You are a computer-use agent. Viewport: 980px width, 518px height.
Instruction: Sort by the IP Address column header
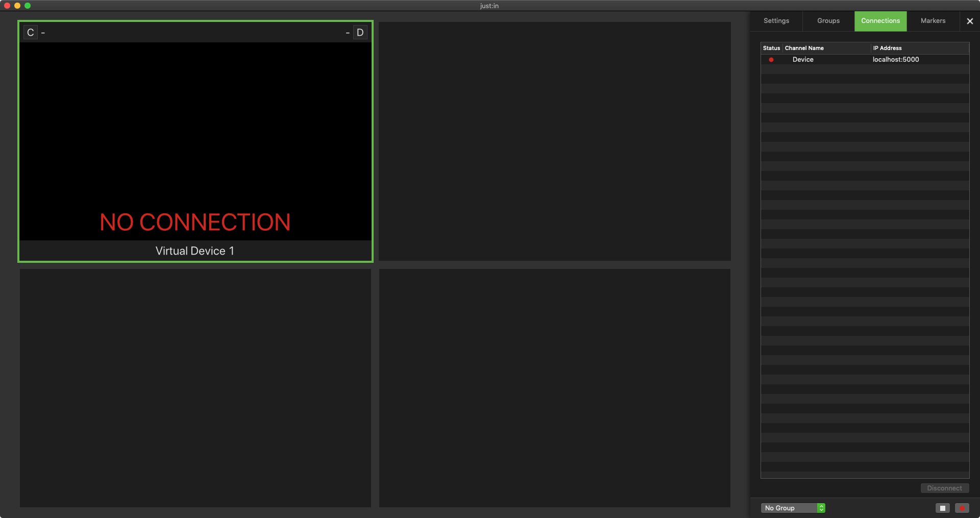[920, 48]
